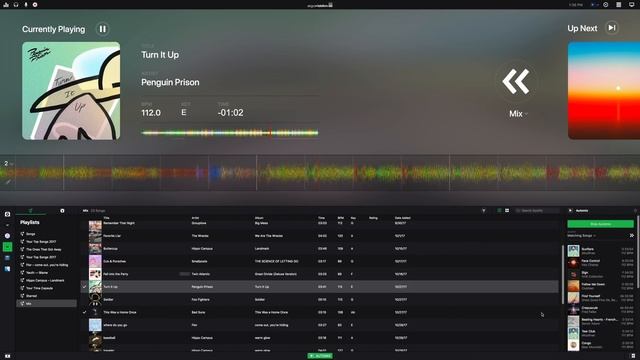Open the headphones pre-cueing icon
640x360 pixels.
click(16, 4)
